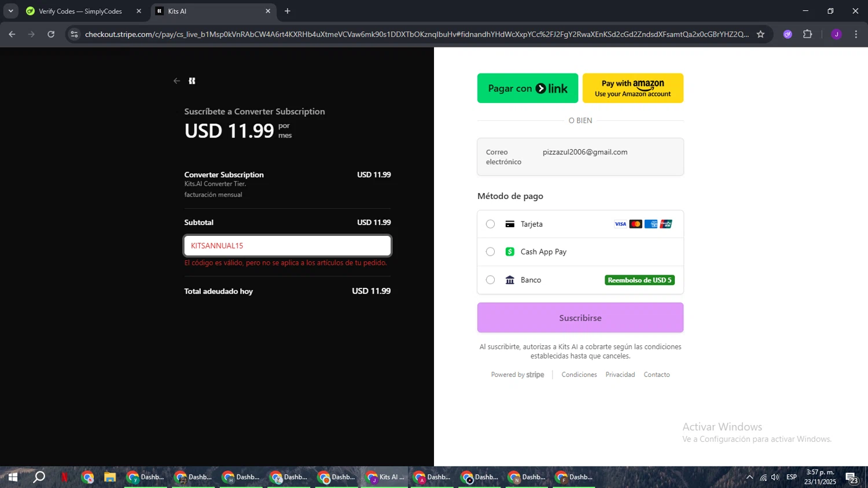Open the Chrome profile J avatar
Viewport: 868px width, 488px height.
tap(836, 34)
